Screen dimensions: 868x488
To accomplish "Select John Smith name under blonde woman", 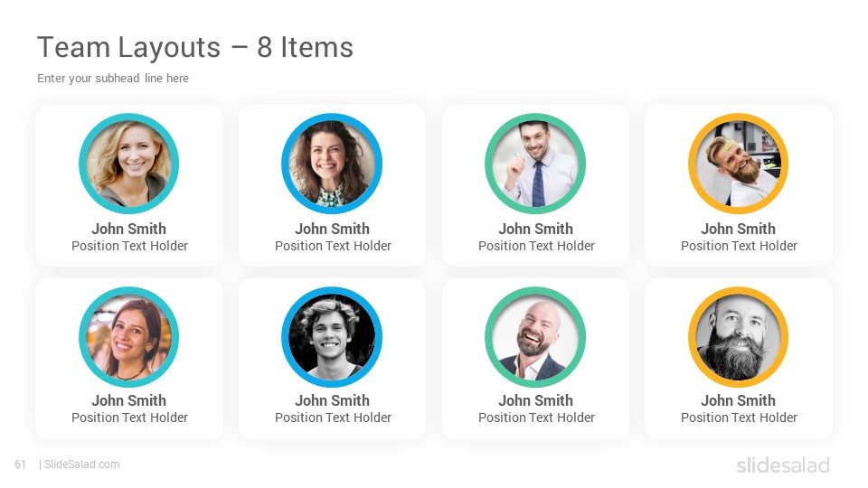I will 129,229.
